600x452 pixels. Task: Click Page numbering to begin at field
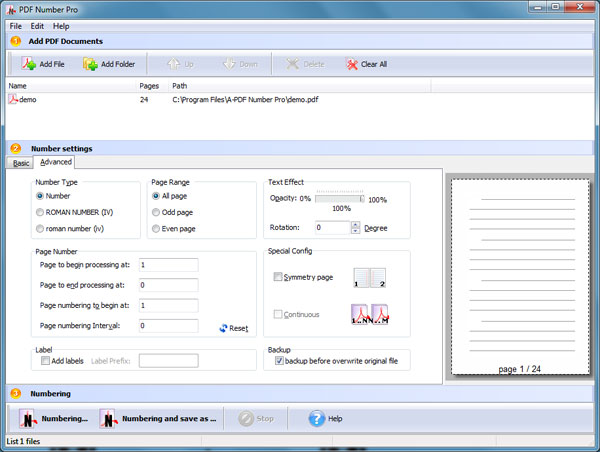tap(169, 305)
